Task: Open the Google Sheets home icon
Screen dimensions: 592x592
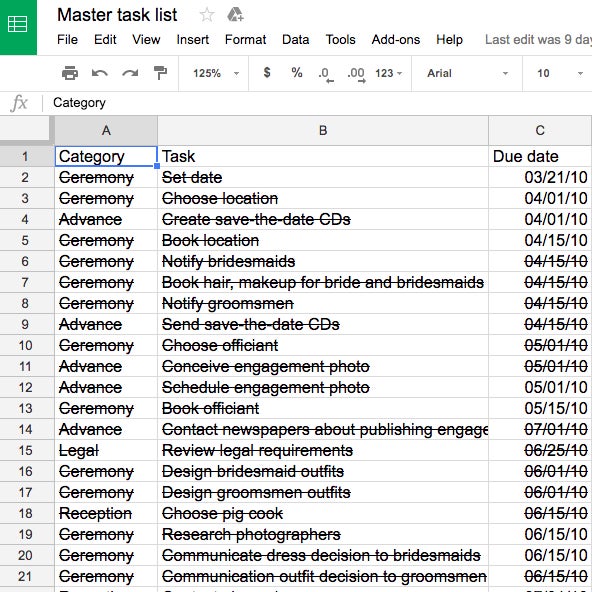Action: [x=18, y=25]
